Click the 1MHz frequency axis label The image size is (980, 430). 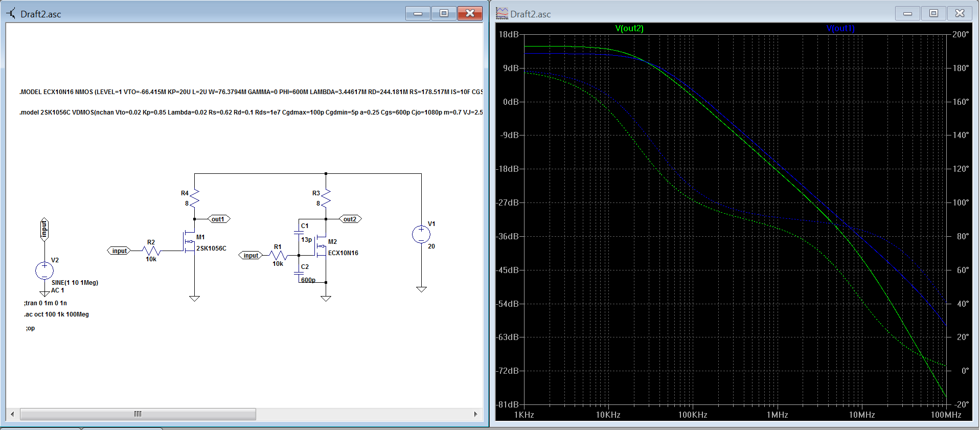click(777, 415)
